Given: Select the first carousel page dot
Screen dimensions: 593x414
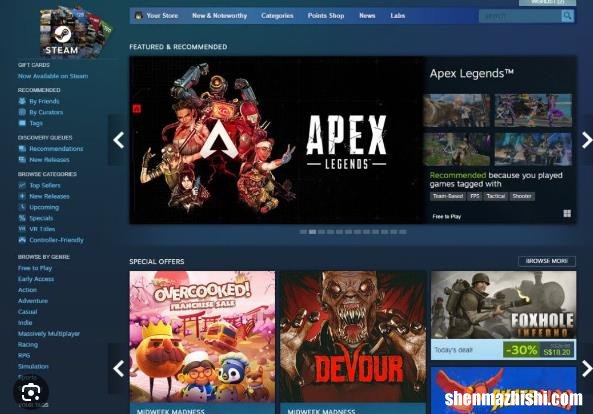Looking at the screenshot, I should (303, 232).
